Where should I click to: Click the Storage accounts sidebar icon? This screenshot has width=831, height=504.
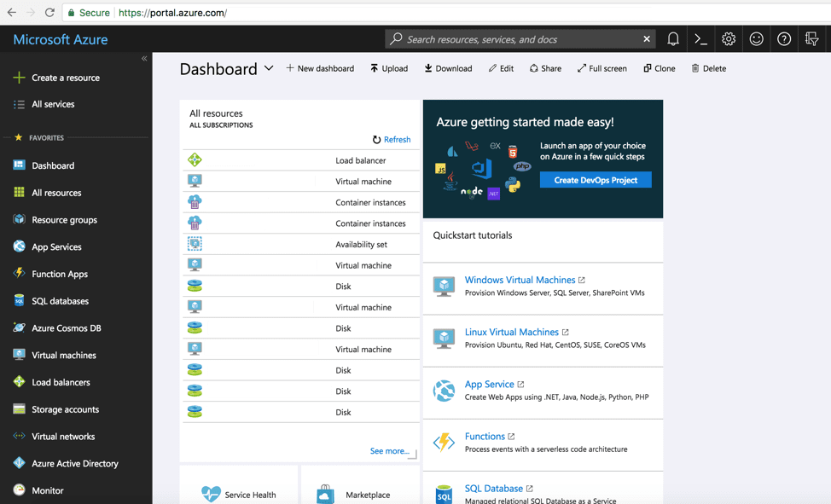coord(19,408)
